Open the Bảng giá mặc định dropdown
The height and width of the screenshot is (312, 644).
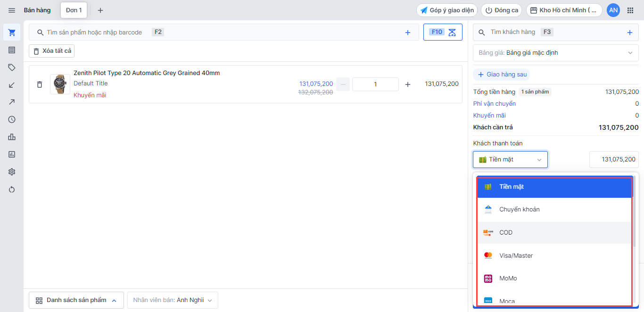[x=556, y=53]
